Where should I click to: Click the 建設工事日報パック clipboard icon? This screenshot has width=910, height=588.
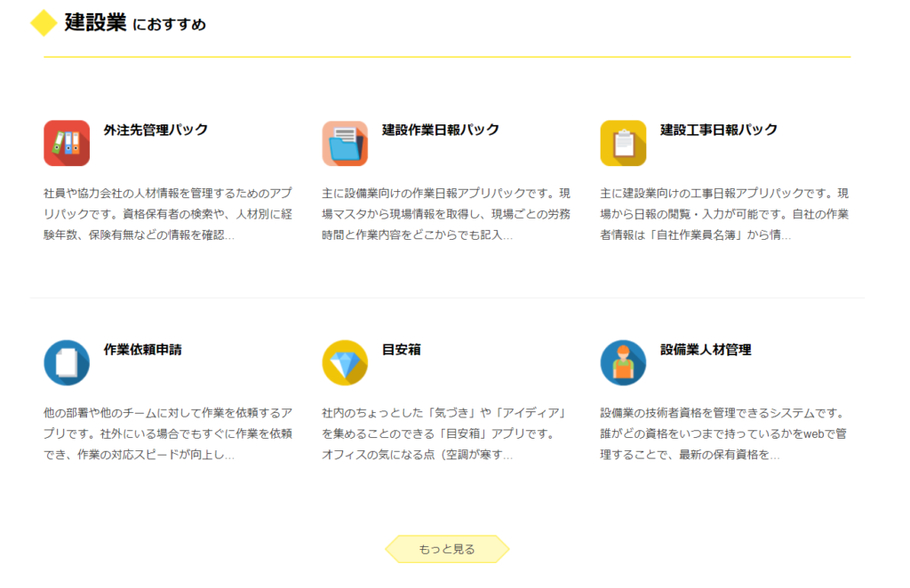coord(623,143)
